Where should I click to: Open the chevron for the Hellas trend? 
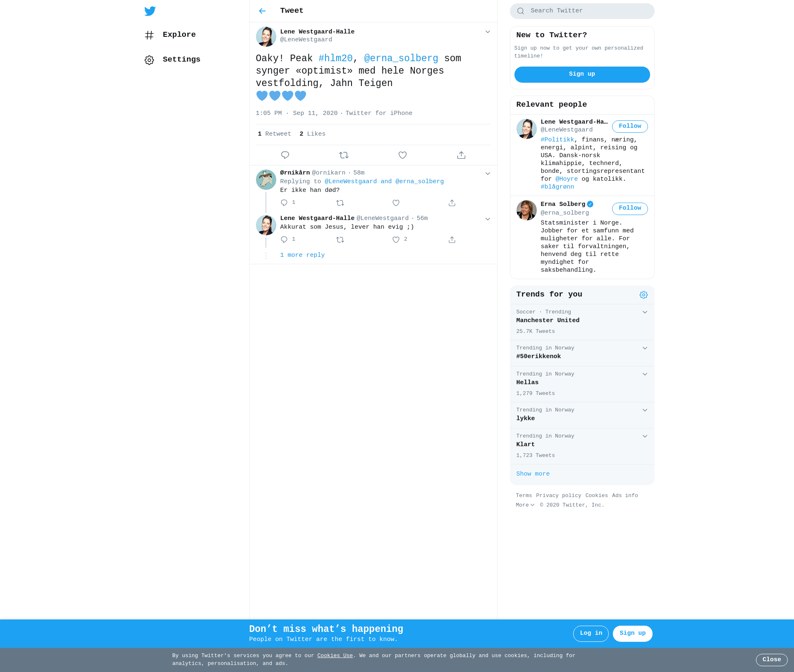point(645,374)
